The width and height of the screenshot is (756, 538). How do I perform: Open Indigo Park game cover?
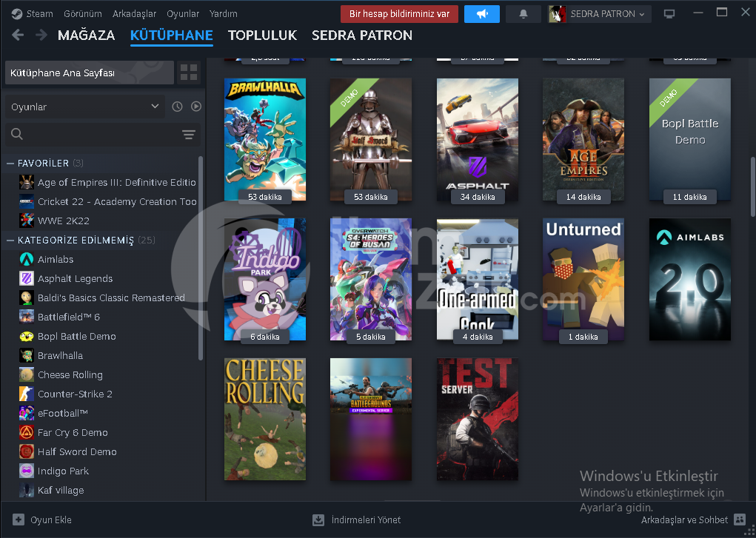click(x=264, y=279)
